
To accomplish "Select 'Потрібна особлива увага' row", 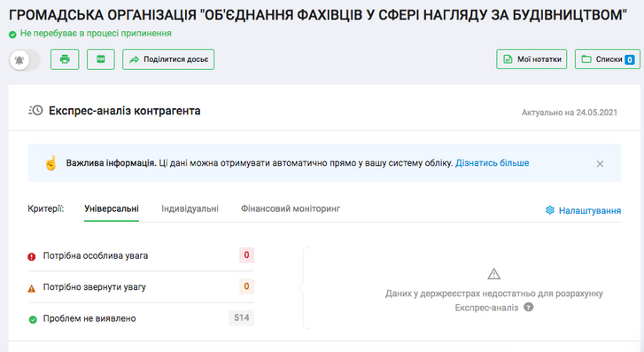I will click(141, 255).
